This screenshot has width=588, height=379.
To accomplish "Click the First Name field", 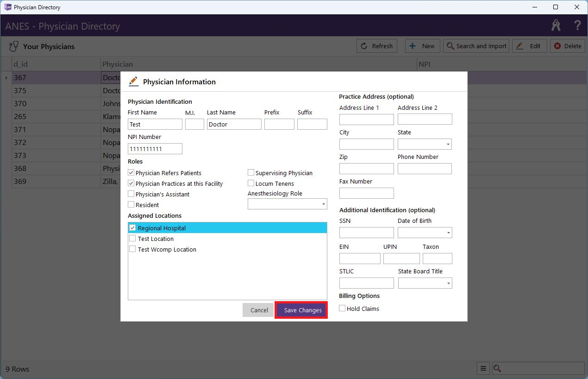I will tap(155, 124).
